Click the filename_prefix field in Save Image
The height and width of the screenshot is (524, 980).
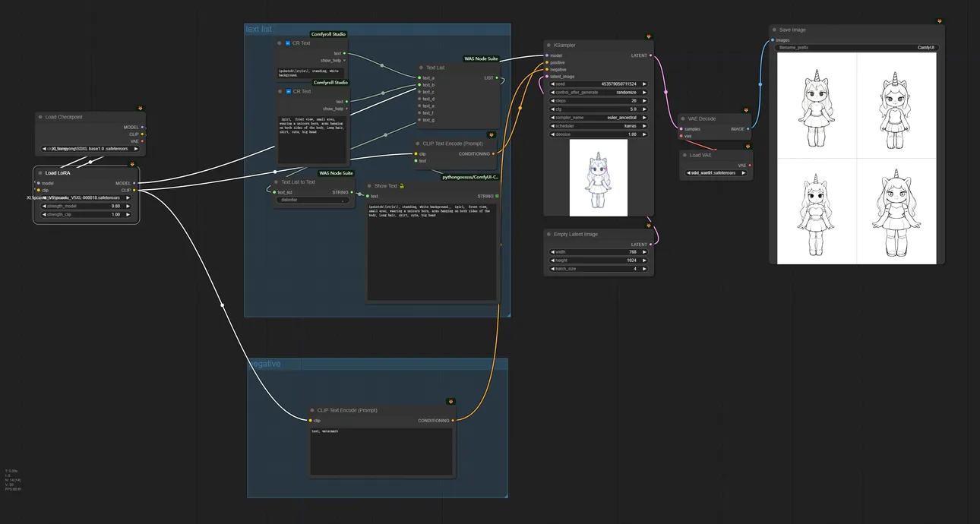click(x=857, y=48)
